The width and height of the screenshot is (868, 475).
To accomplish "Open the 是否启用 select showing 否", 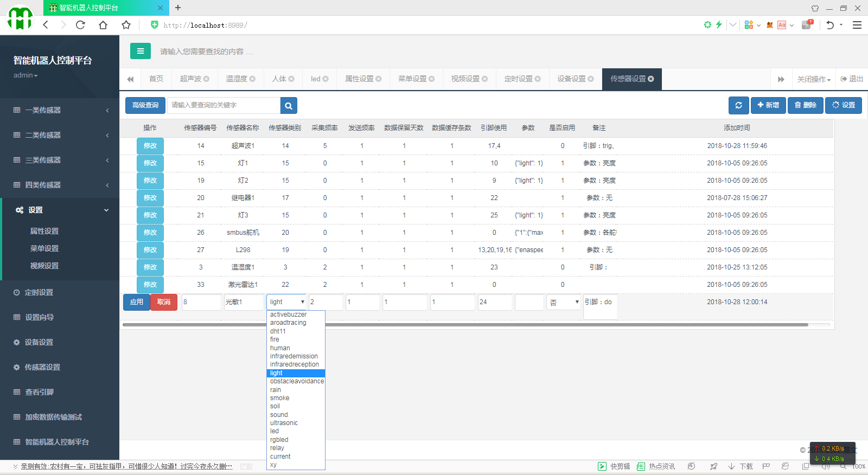I will click(564, 302).
